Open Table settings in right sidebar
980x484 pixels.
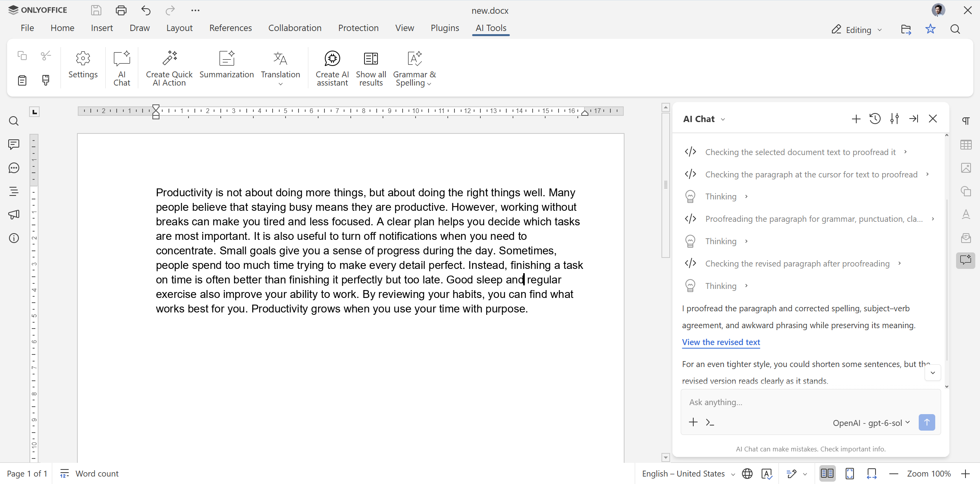tap(966, 144)
